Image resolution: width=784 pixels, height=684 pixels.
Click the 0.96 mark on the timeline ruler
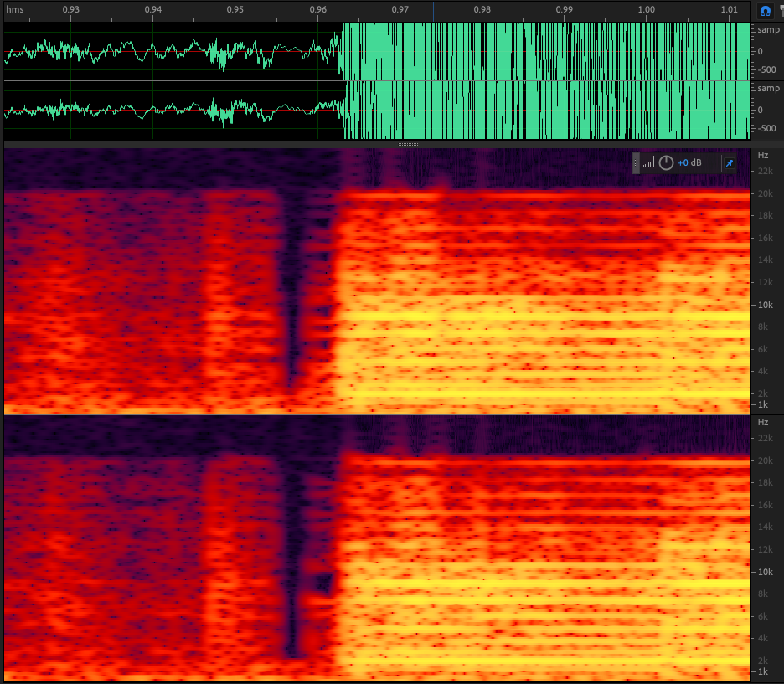(318, 11)
